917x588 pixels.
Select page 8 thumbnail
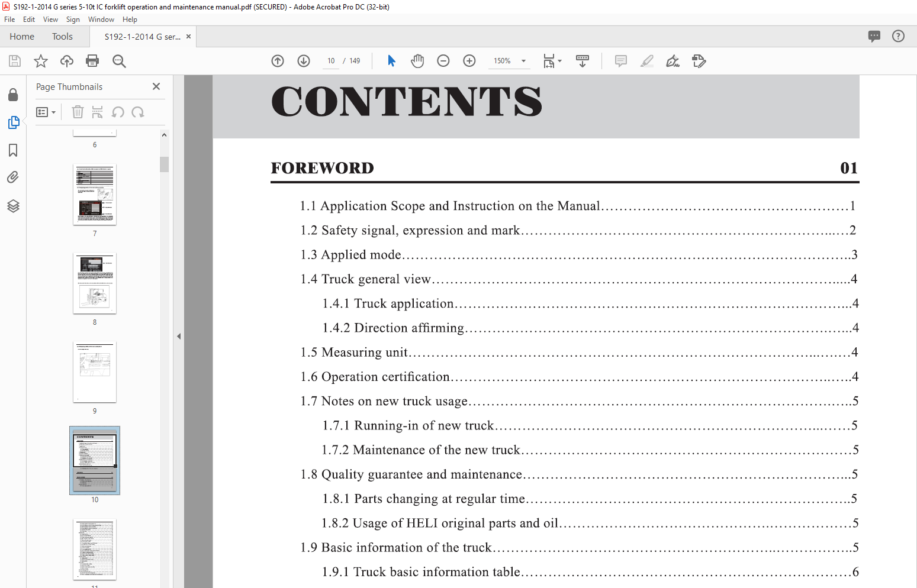95,283
